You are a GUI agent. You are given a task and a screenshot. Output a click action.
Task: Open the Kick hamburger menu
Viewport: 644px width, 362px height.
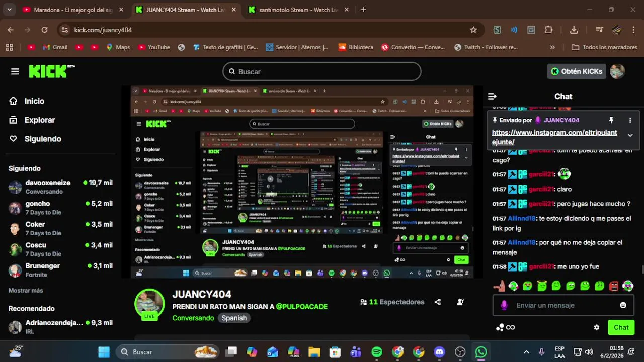click(x=15, y=72)
